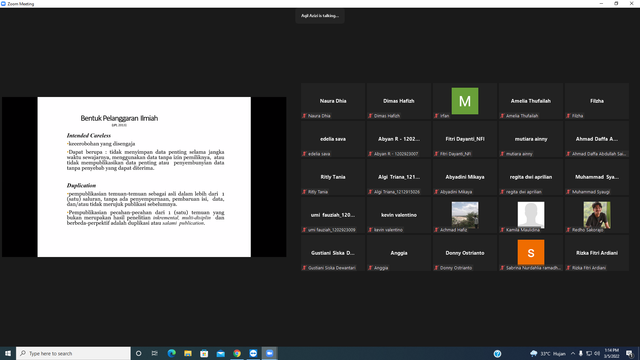Screen dimensions: 640x360
Task: Click the muted mic icon beside Anggia
Action: [x=370, y=268]
